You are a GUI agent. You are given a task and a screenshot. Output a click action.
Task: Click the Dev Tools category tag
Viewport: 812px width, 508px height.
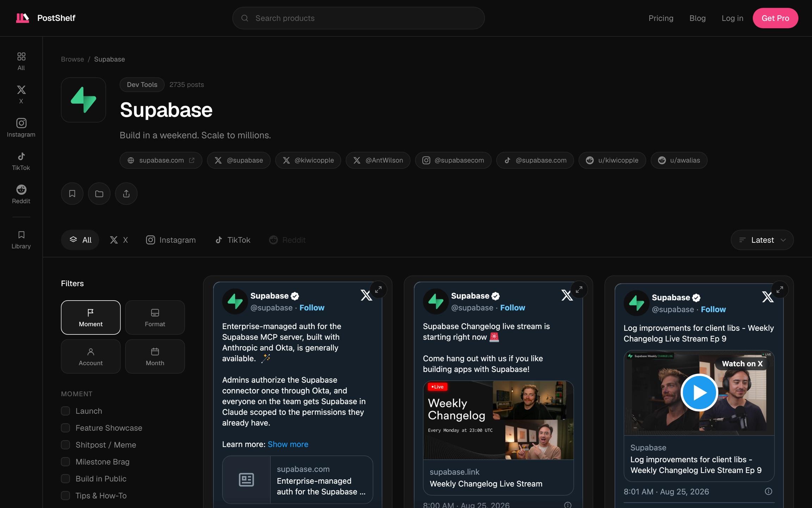142,85
